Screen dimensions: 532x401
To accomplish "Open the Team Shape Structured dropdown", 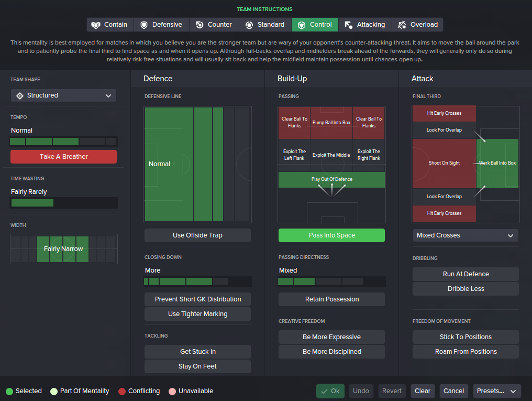I will pos(63,95).
